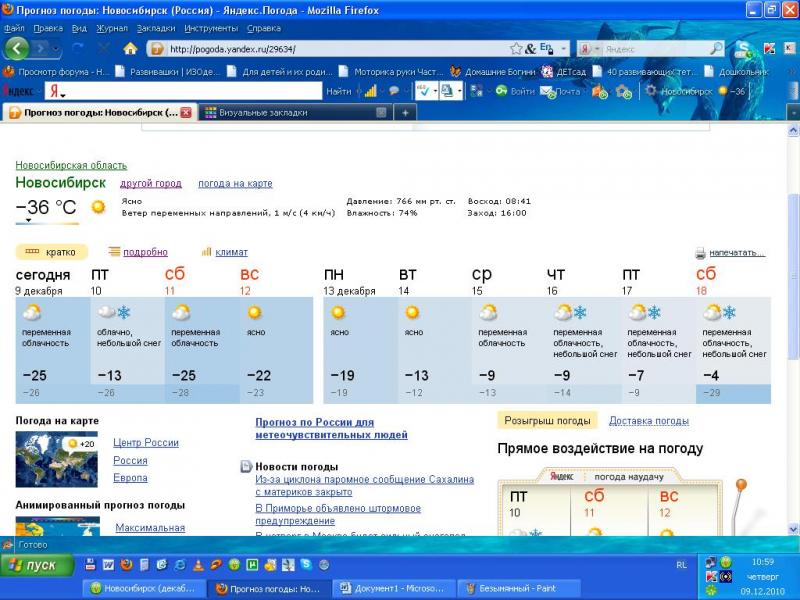Open Прогноз по России для метеочувствительных людей
Screen dimensions: 800x600
pos(331,429)
